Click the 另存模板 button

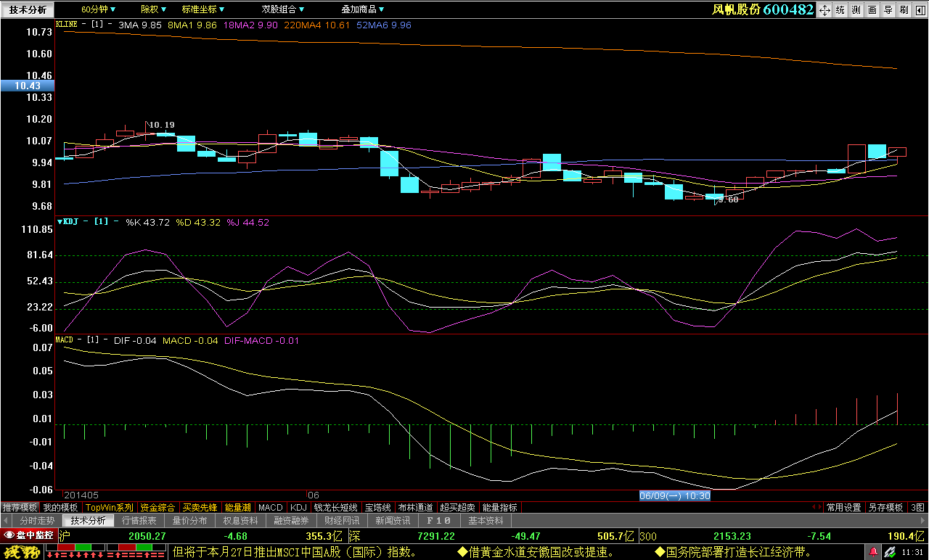(886, 508)
